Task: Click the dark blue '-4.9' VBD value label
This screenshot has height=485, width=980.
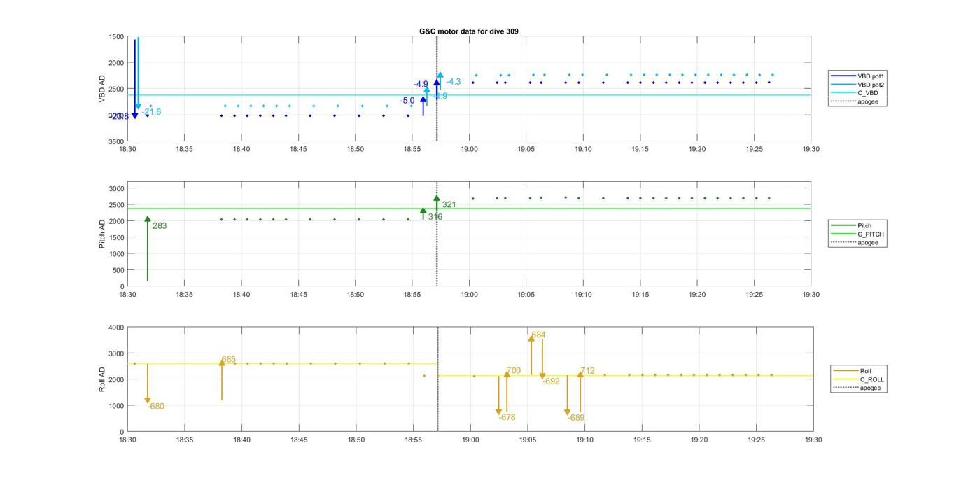Action: click(421, 84)
